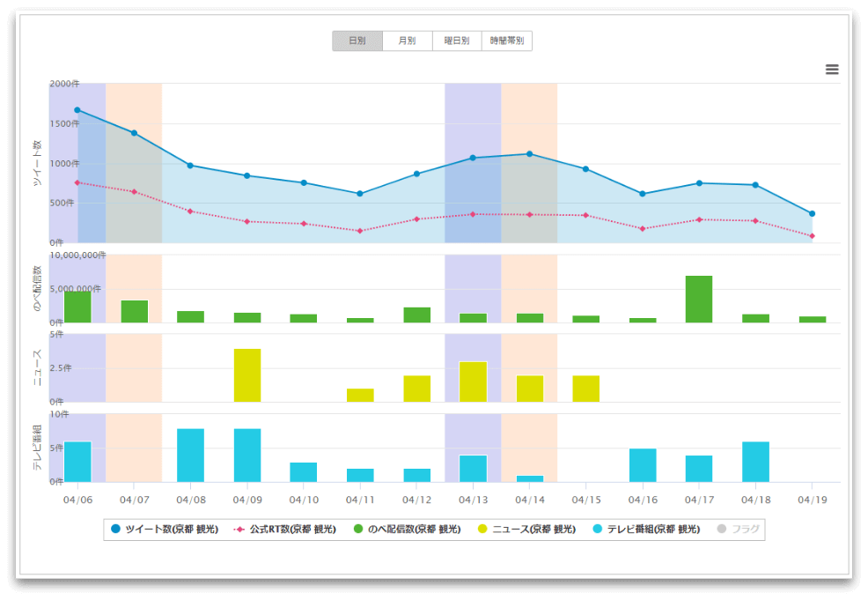The height and width of the screenshot is (600, 868).
Task: Toggle のべ配信数 legend item
Action: pos(406,530)
